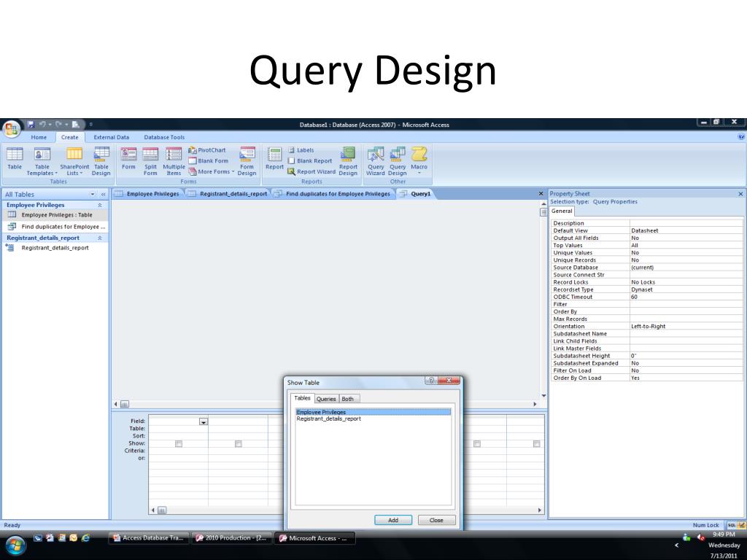Select General tab in Property Sheet
The width and height of the screenshot is (747, 560).
click(562, 211)
